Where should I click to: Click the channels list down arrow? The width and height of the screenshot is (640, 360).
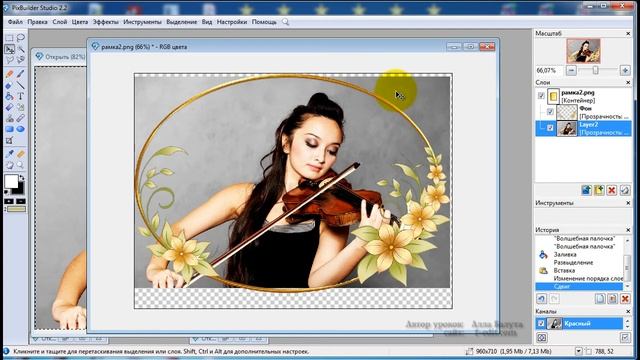coord(627,327)
